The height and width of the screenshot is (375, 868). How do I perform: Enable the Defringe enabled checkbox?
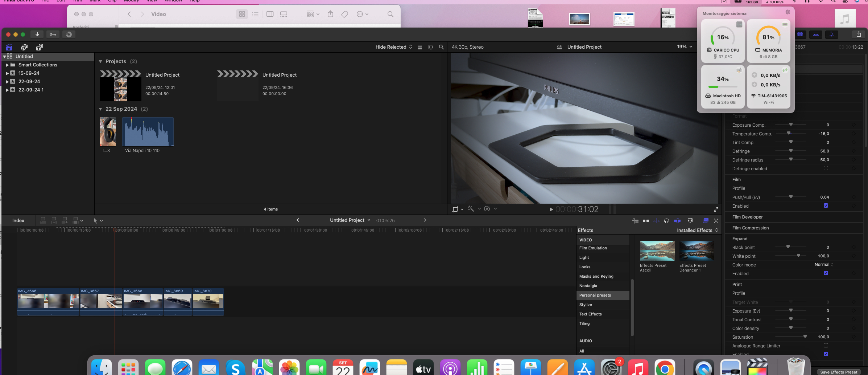coord(826,168)
